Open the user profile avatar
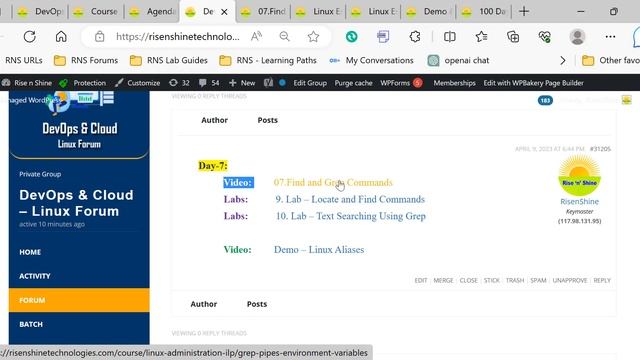This screenshot has width=640, height=360. click(x=577, y=37)
